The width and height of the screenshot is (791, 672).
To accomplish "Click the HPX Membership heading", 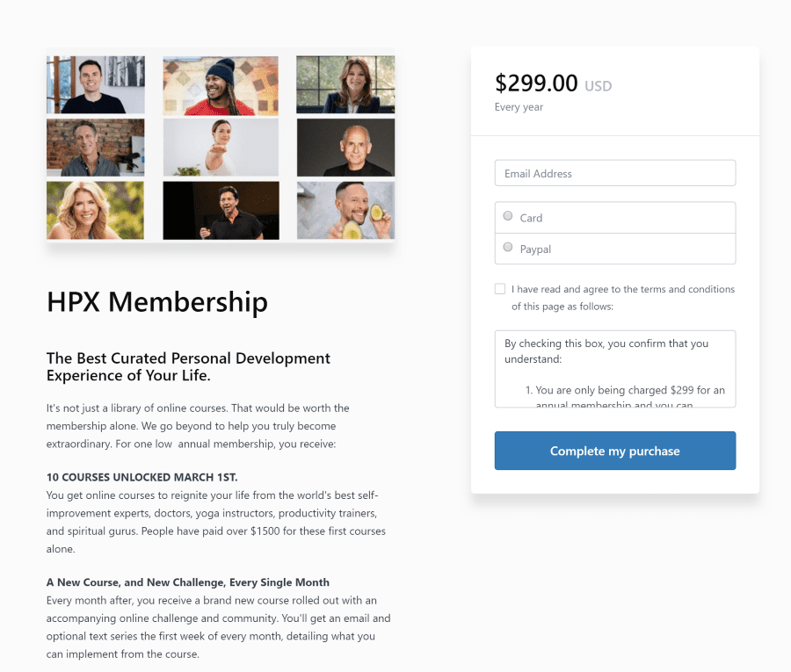I will click(x=157, y=302).
